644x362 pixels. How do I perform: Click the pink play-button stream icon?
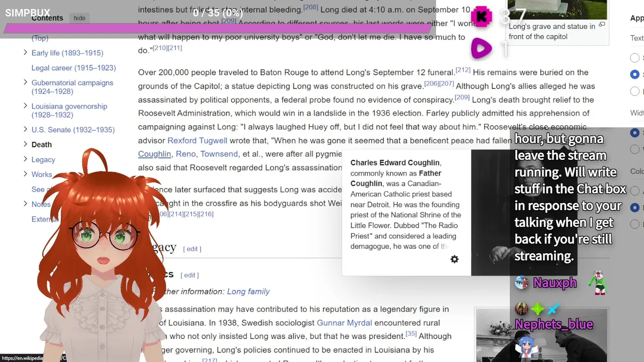pyautogui.click(x=481, y=49)
